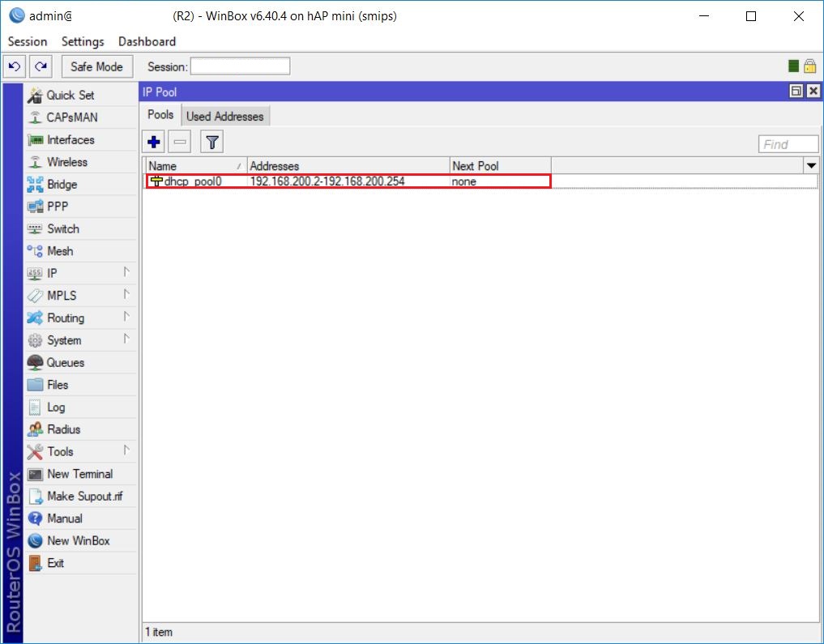Viewport: 824px width, 644px height.
Task: Click the Find search box
Action: (x=788, y=144)
